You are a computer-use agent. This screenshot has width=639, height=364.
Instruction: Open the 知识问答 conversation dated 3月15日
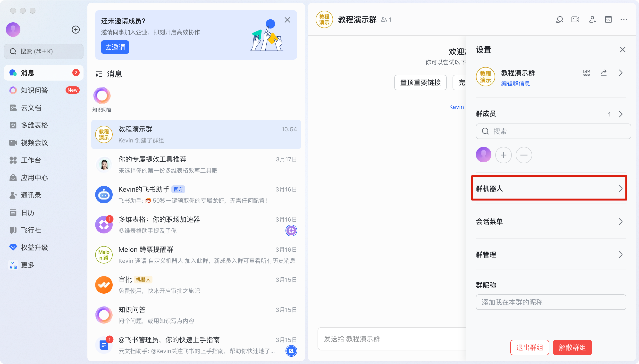(196, 315)
